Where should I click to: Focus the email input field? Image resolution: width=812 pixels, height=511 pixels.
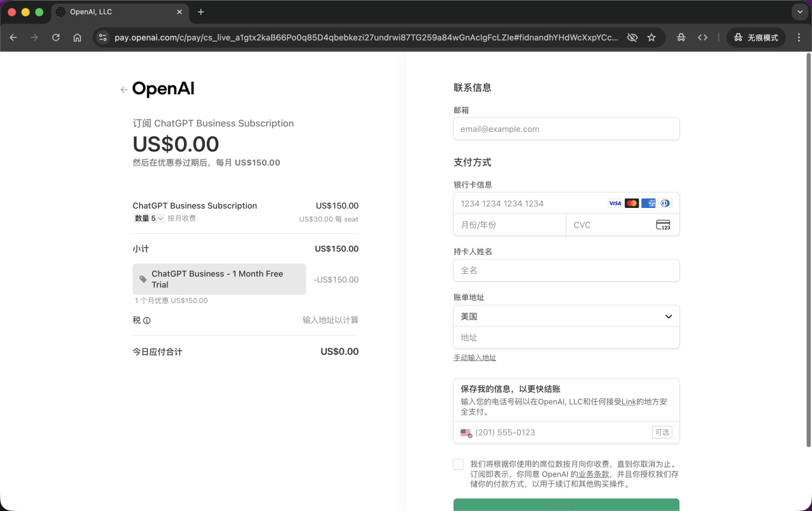(566, 129)
